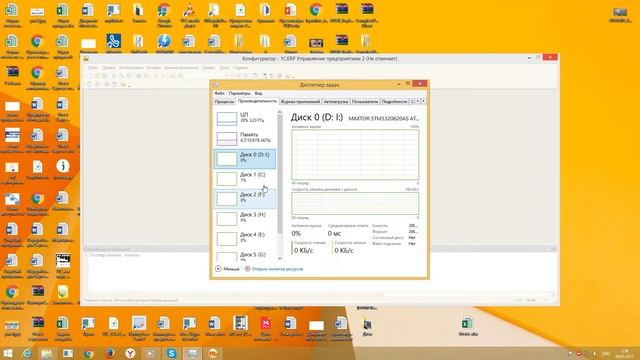This screenshot has width=640, height=360.
Task: Open the media player taskbar icon
Action: pyautogui.click(x=151, y=353)
